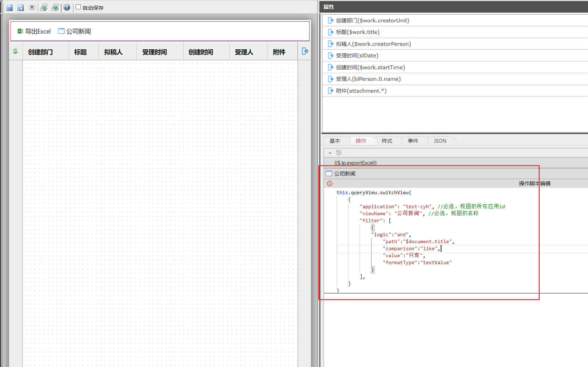
Task: Select 附件(attachment.*) in the property list
Action: coord(361,91)
